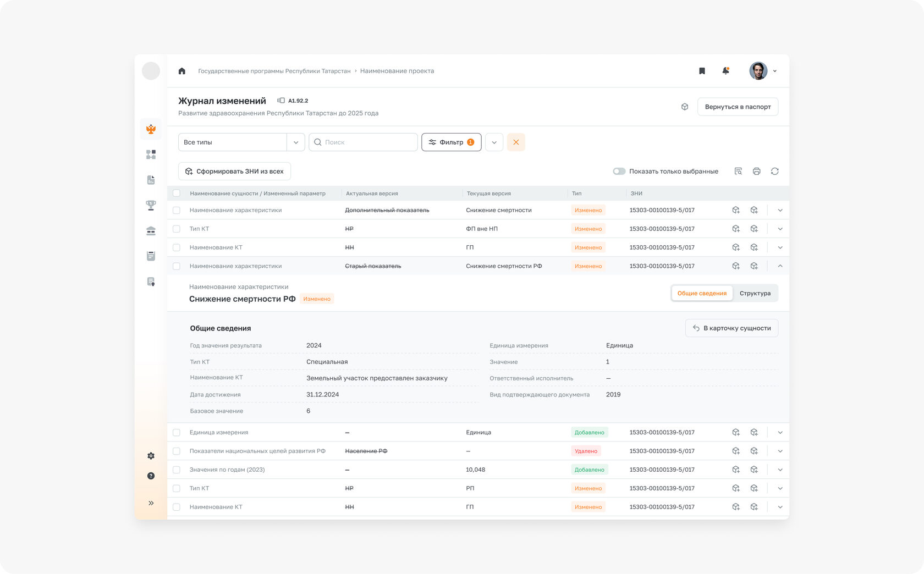Expand the Снижение смертности first row
924x574 pixels.
[780, 211]
